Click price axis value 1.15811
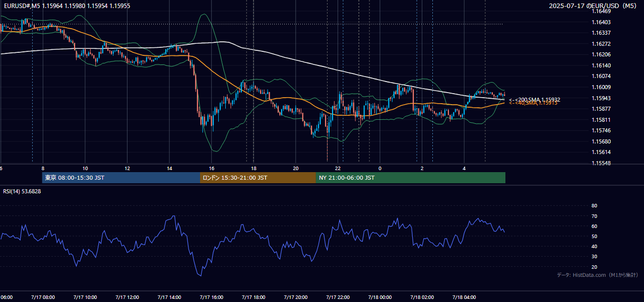Image resolution: width=644 pixels, height=302 pixels. 601,120
